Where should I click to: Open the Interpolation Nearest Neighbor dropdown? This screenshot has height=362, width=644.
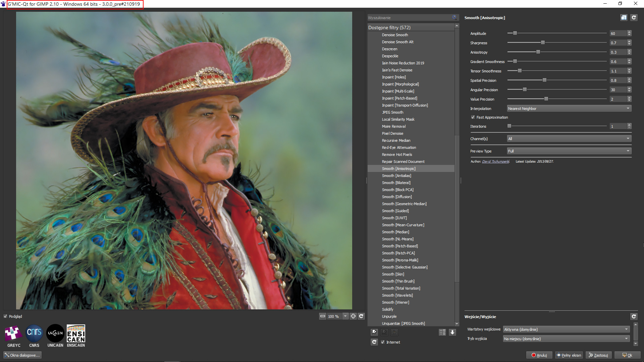click(x=569, y=109)
